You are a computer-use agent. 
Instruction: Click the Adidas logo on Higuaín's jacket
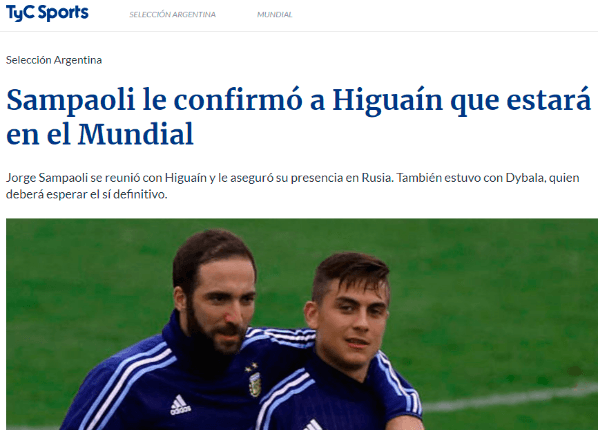180,406
